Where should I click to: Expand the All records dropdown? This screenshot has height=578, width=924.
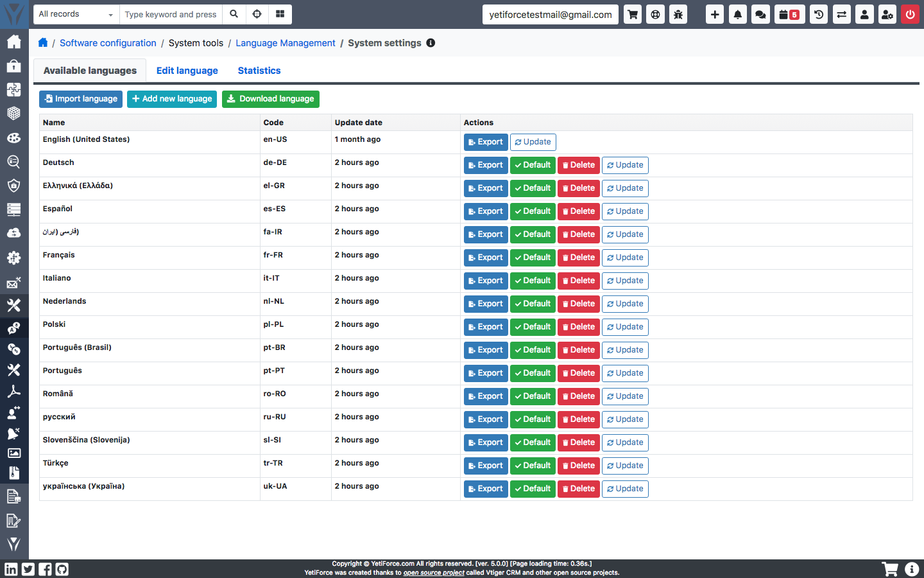[x=76, y=14]
